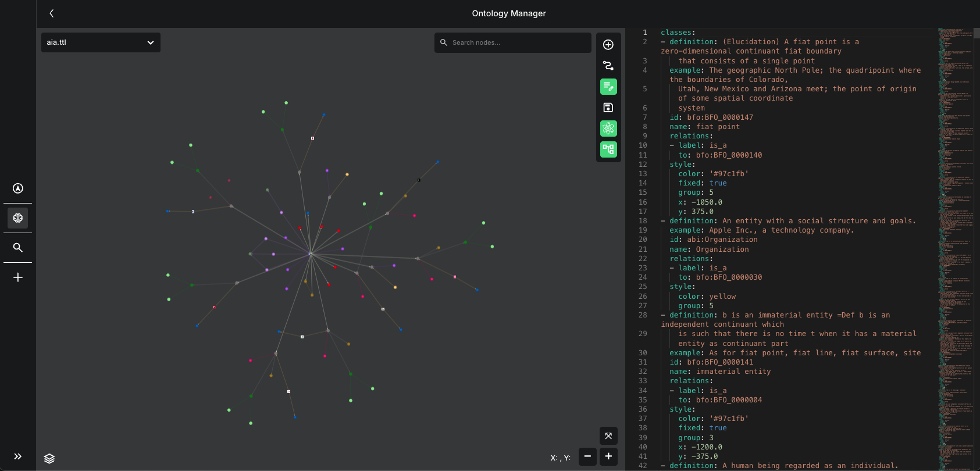Expand the sidebar with double chevrons

(18, 456)
